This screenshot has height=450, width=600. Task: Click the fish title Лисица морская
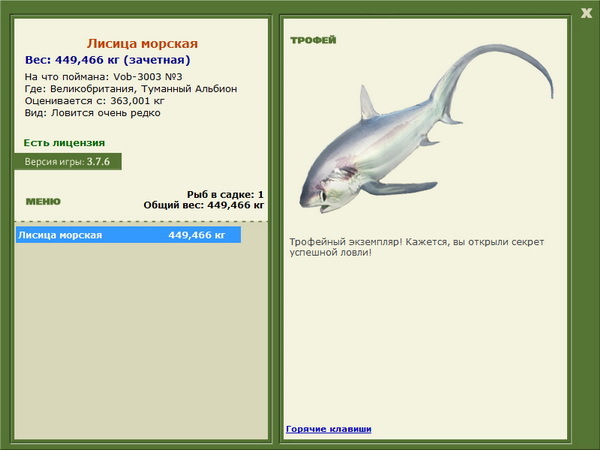click(x=142, y=43)
